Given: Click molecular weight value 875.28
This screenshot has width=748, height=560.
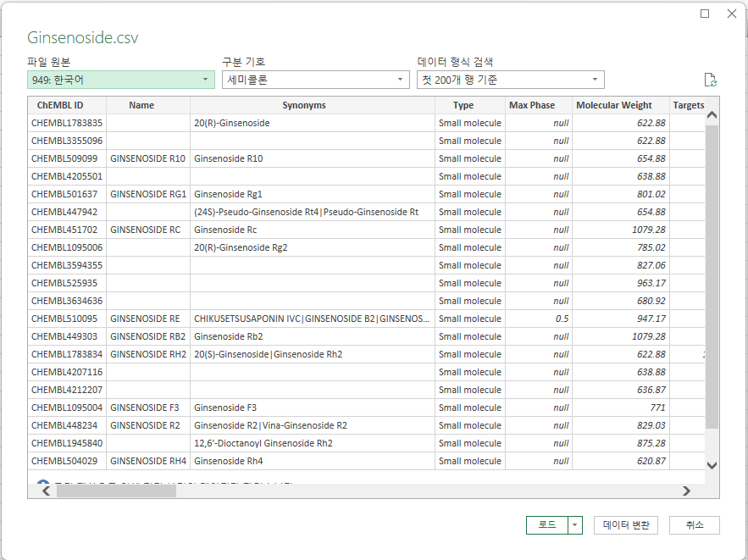Looking at the screenshot, I should [621, 443].
